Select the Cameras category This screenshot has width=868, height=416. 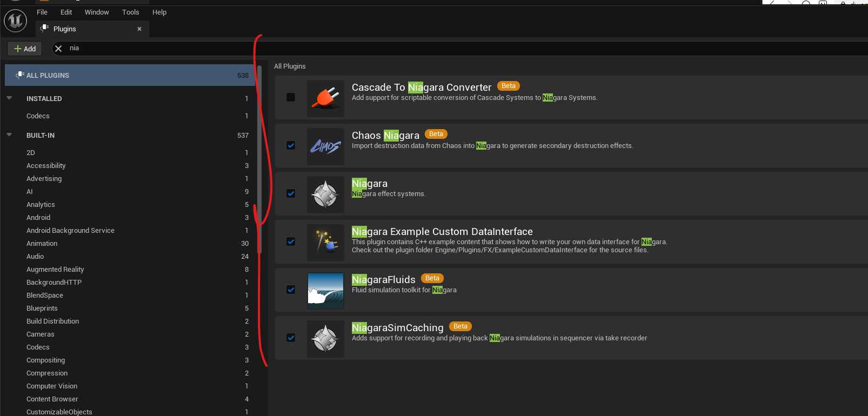pyautogui.click(x=130, y=334)
